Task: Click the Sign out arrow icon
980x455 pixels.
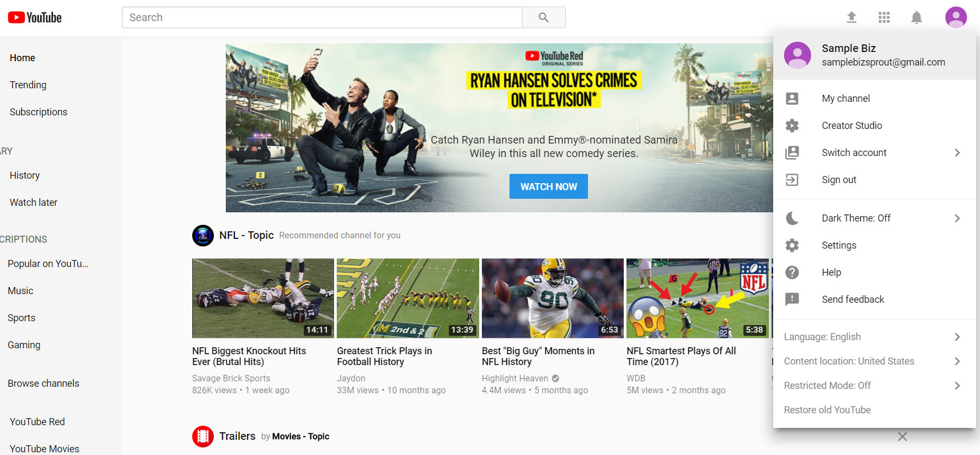Action: [792, 180]
